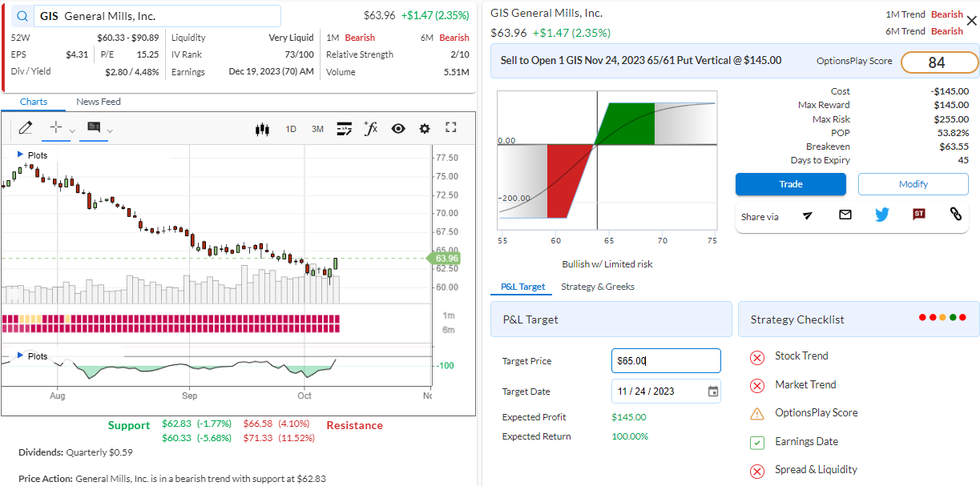Click the Expected Return 100.00% value
980x486 pixels.
pos(630,436)
